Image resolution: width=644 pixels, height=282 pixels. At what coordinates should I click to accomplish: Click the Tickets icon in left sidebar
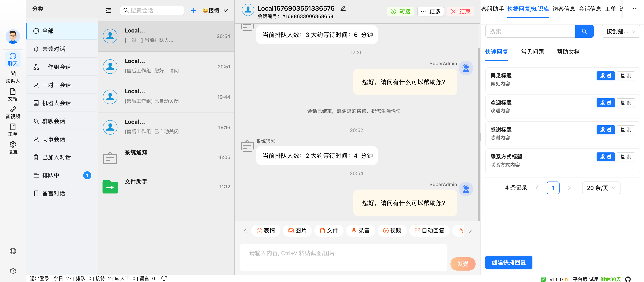(x=12, y=130)
